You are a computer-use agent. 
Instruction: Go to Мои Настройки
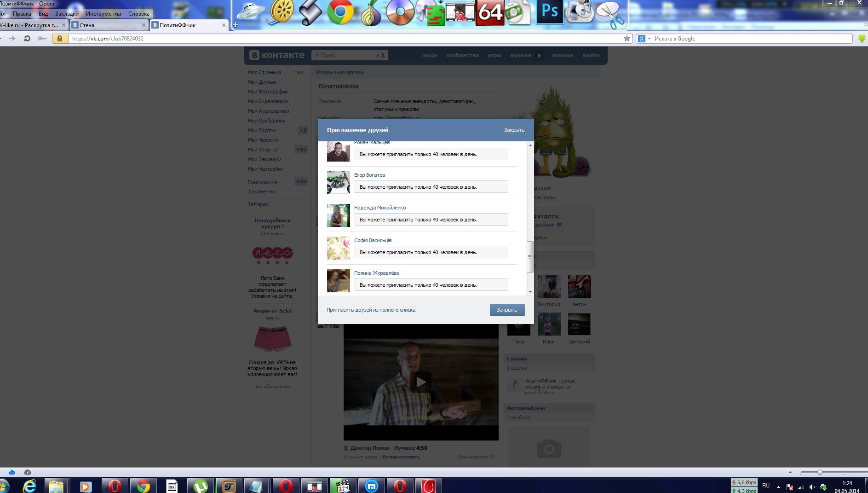[x=265, y=169]
